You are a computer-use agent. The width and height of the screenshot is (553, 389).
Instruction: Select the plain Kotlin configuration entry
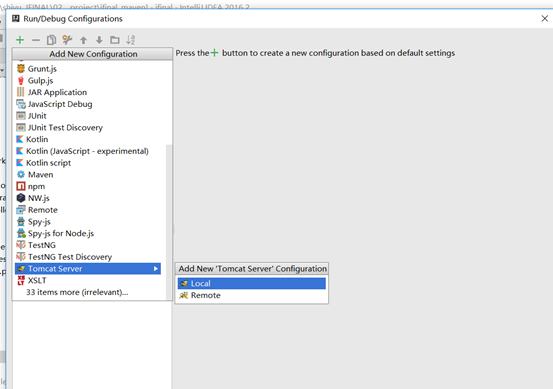click(87, 139)
